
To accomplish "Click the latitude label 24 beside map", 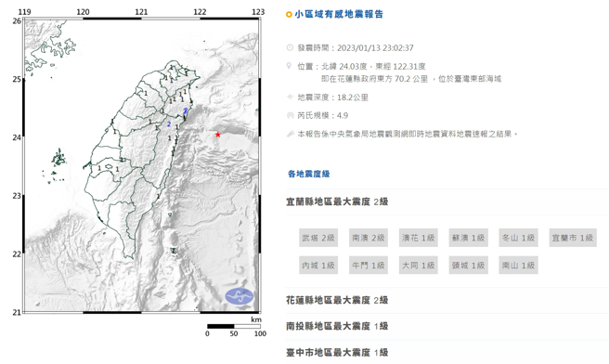I will click(17, 137).
